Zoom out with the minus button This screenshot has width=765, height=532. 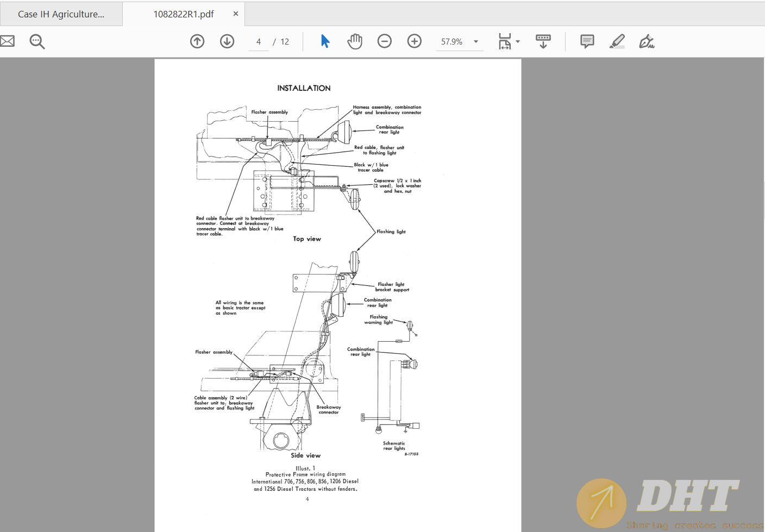click(x=385, y=41)
